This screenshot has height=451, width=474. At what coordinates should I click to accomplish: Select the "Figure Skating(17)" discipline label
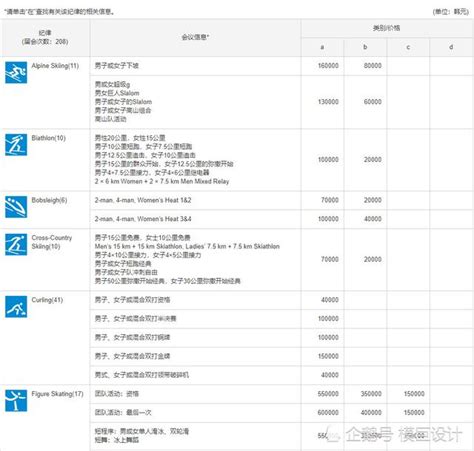57,394
